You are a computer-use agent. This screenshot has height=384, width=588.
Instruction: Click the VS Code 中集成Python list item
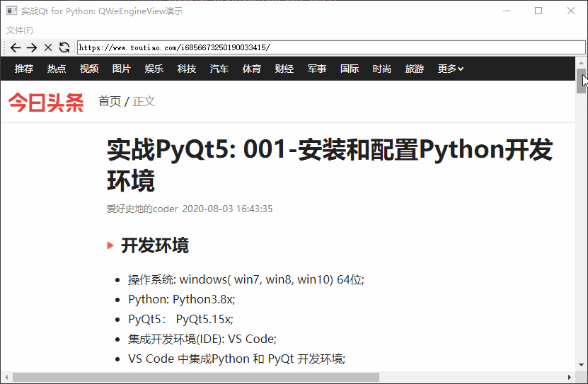(236, 359)
